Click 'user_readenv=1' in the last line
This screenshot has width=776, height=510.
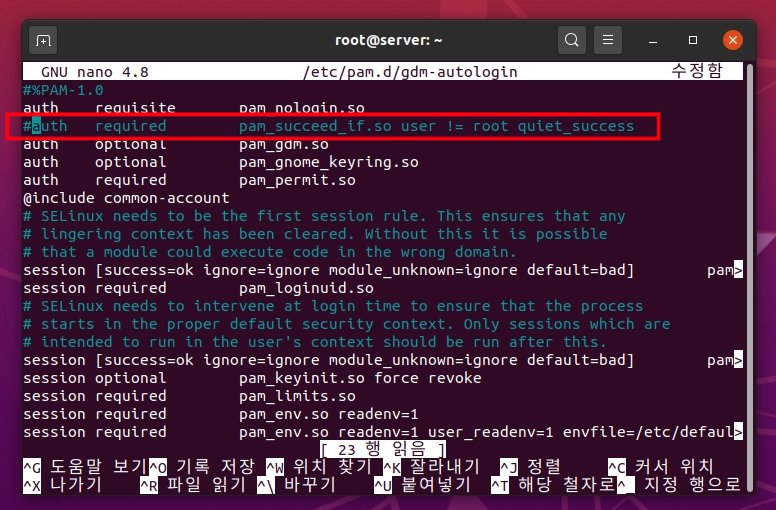[490, 432]
